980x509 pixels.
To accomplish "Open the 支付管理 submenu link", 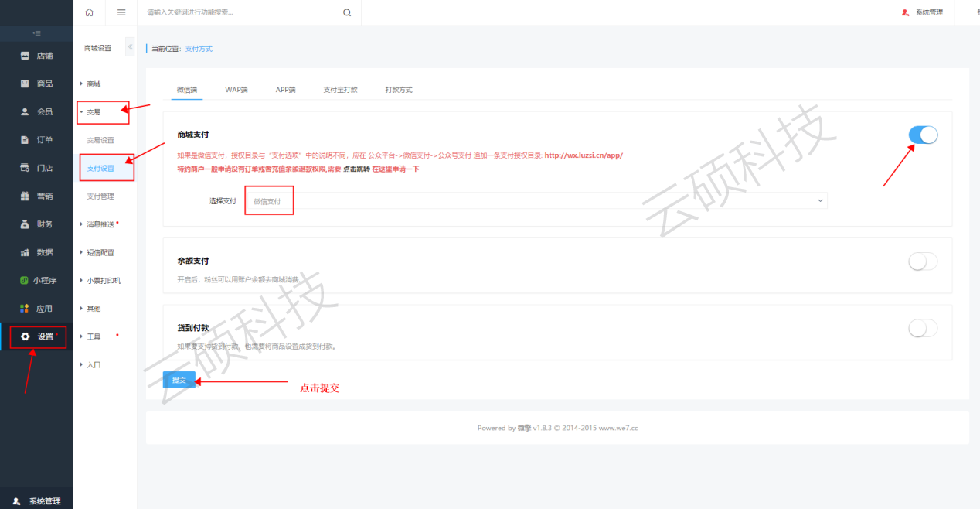I will [100, 196].
